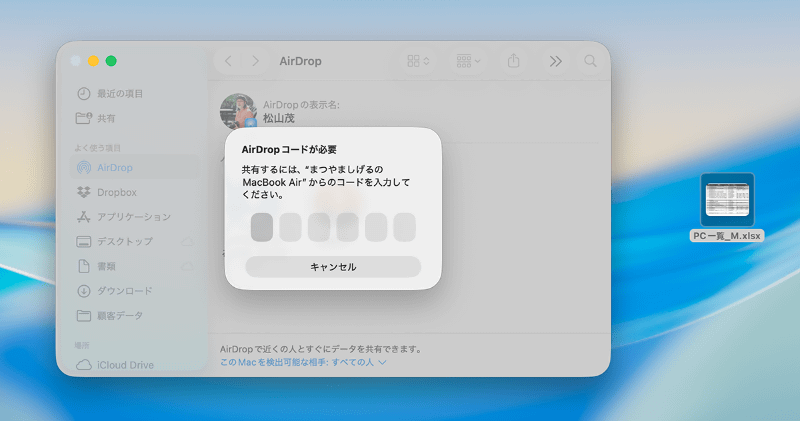The width and height of the screenshot is (800, 421).
Task: Open discoverability dropdown すべての人
Action: coord(359,362)
